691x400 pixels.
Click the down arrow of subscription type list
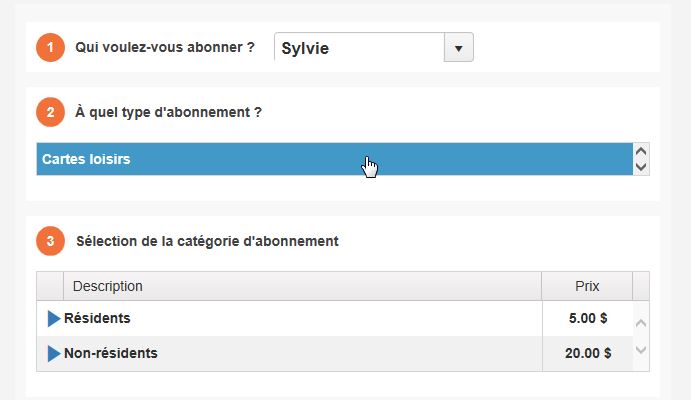[641, 167]
